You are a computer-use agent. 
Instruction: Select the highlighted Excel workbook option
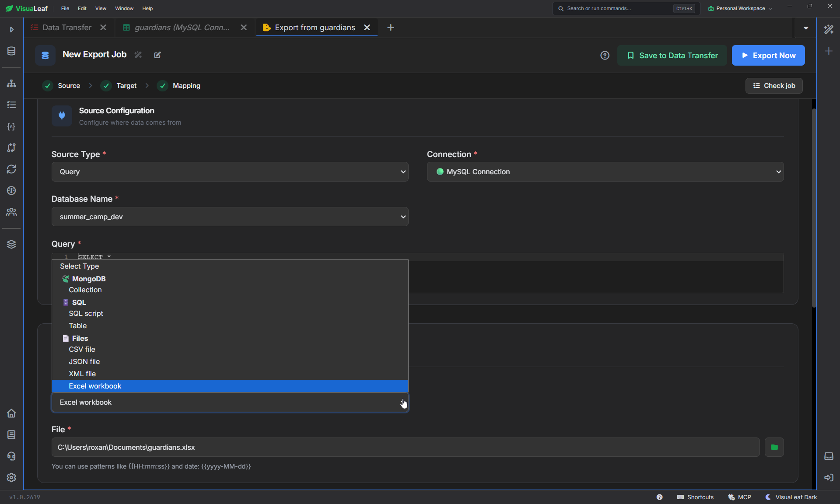[230, 386]
